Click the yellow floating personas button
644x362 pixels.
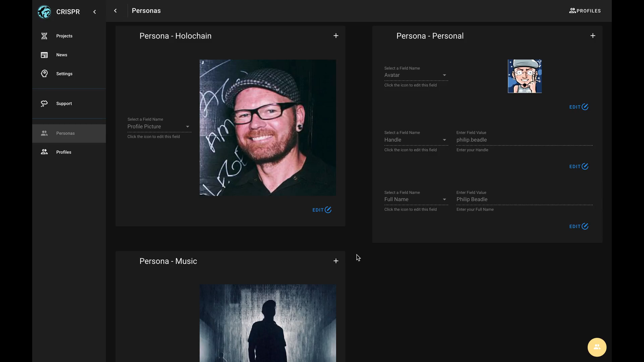point(597,347)
